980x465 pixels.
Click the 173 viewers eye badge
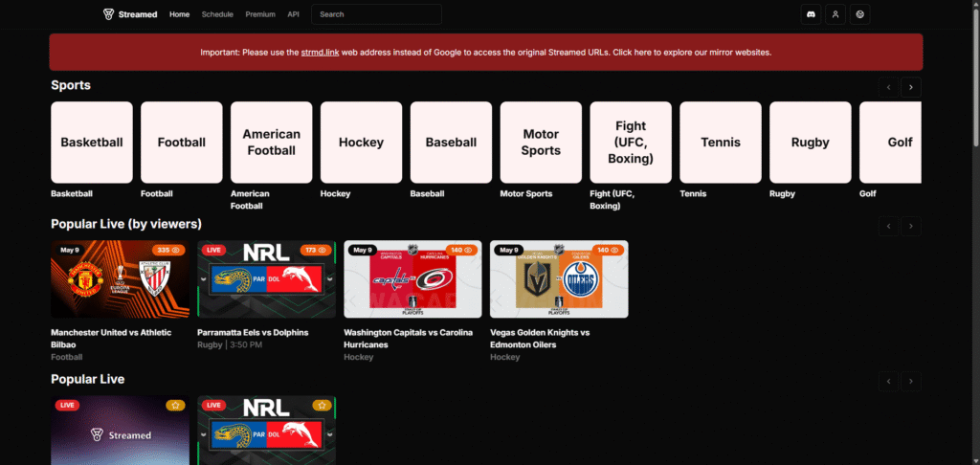(x=316, y=250)
